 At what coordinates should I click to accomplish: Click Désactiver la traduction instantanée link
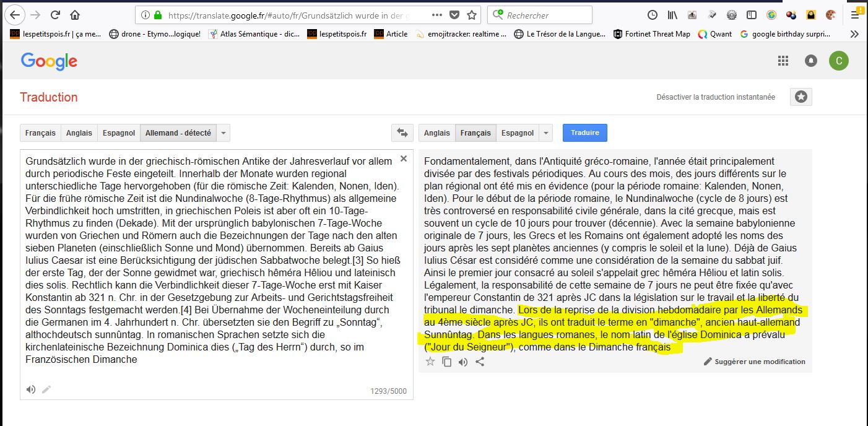[716, 97]
